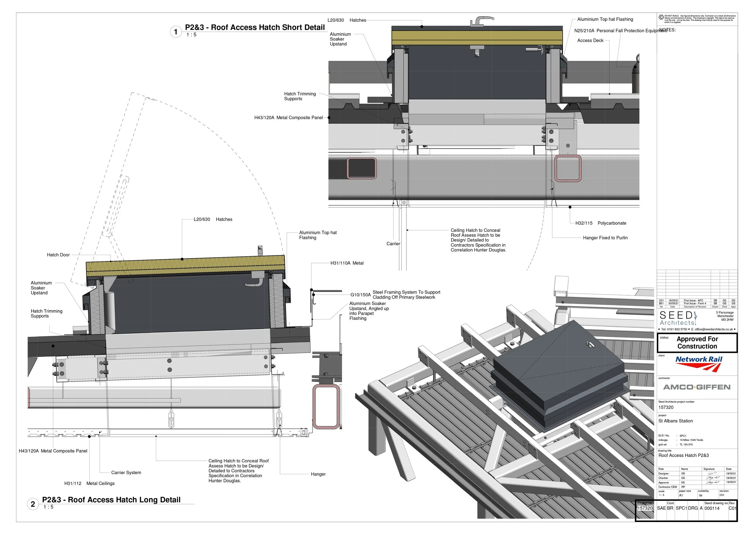Click the 'C01' first issue revision row

click(x=697, y=300)
